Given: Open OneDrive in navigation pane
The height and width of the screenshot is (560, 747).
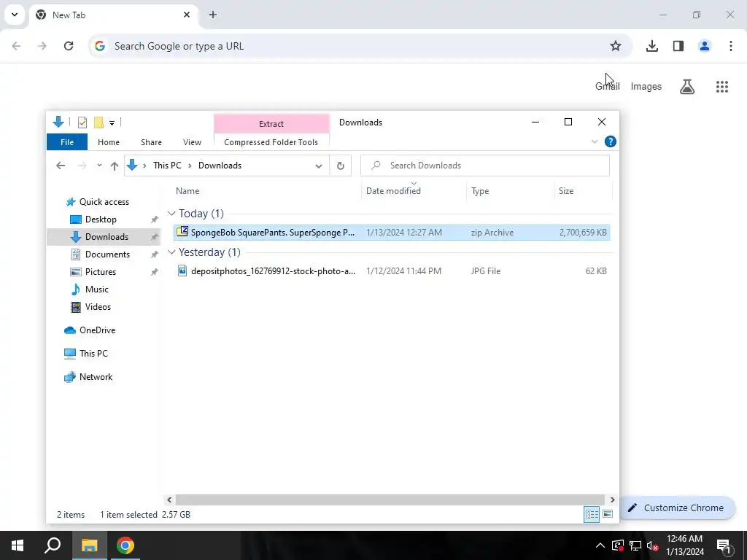Looking at the screenshot, I should (x=97, y=330).
